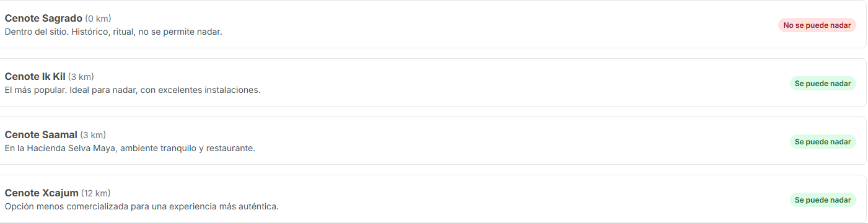Click the Xcajum "menos comercializada" description
The width and height of the screenshot is (868, 223).
pyautogui.click(x=142, y=206)
